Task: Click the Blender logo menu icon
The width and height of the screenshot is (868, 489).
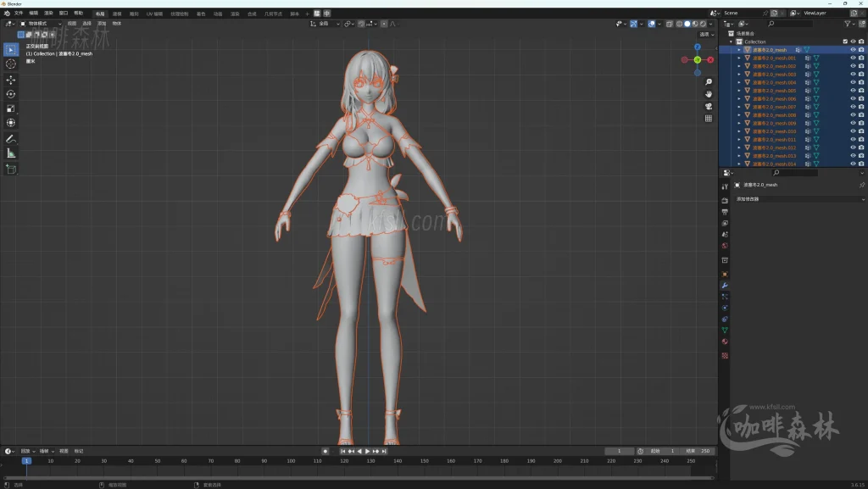Action: [x=7, y=14]
